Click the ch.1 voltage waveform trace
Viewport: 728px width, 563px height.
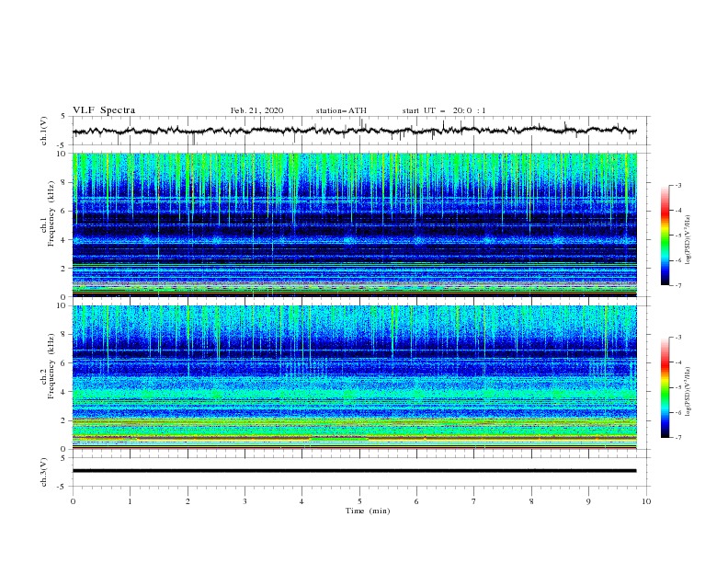354,131
